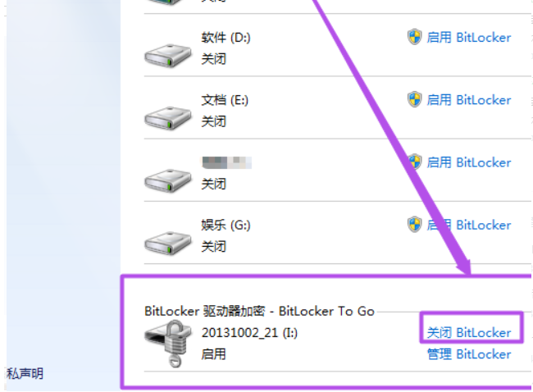Open 管理 BitLocker for drive I:

(x=469, y=354)
